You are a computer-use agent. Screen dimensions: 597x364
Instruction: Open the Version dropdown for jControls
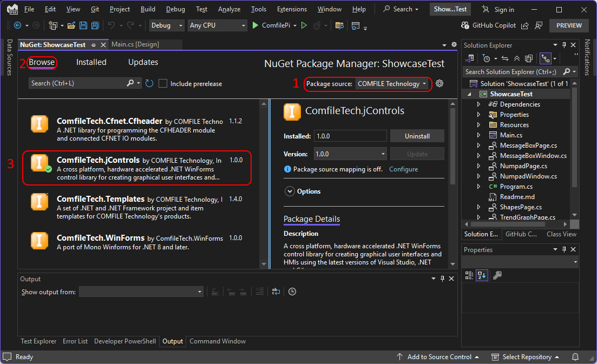click(350, 154)
